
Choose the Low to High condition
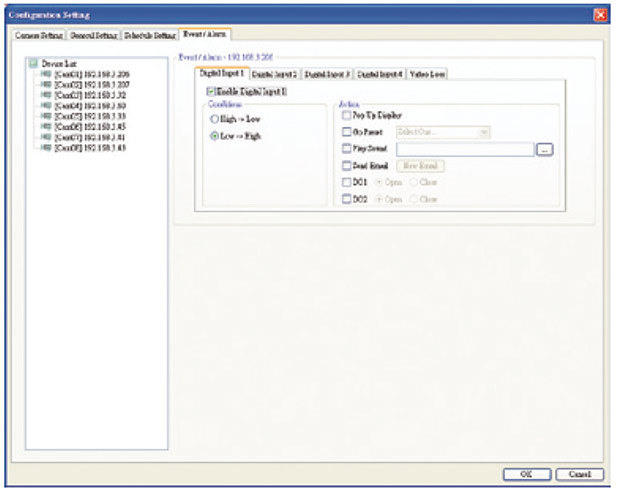[213, 135]
